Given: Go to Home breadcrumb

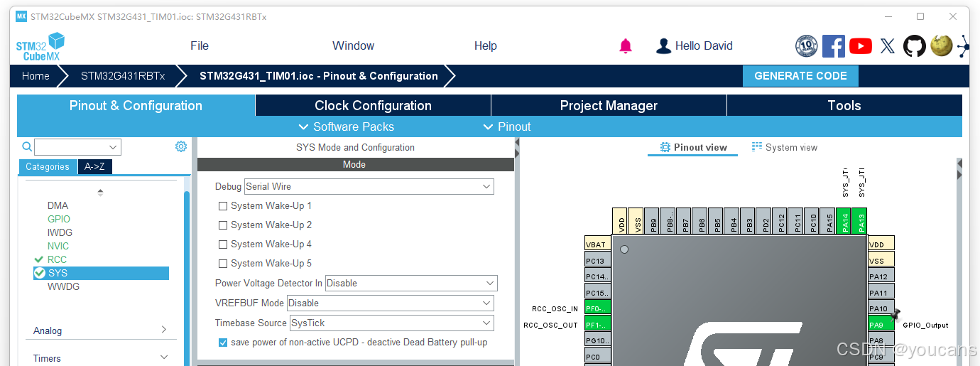Looking at the screenshot, I should tap(36, 76).
